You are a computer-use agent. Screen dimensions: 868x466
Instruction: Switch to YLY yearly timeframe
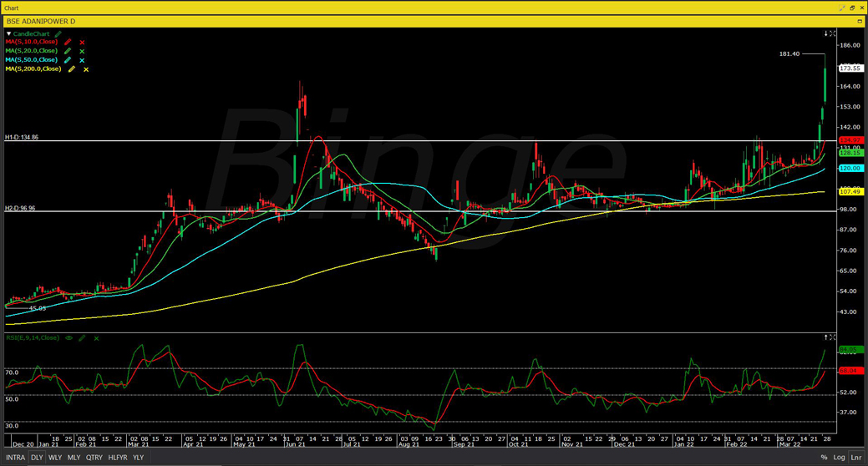click(139, 458)
